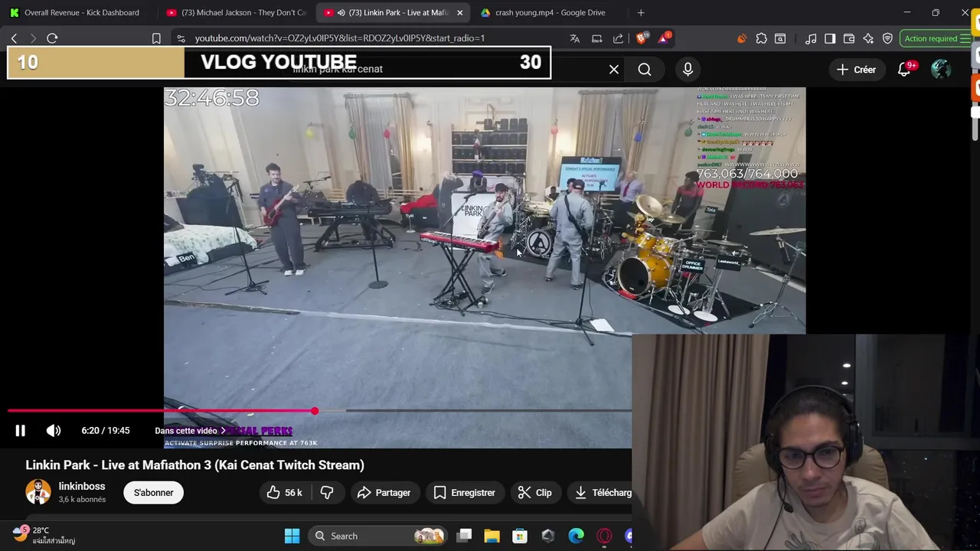The image size is (980, 551).
Task: Open Microsoft Store from taskbar
Action: [520, 536]
